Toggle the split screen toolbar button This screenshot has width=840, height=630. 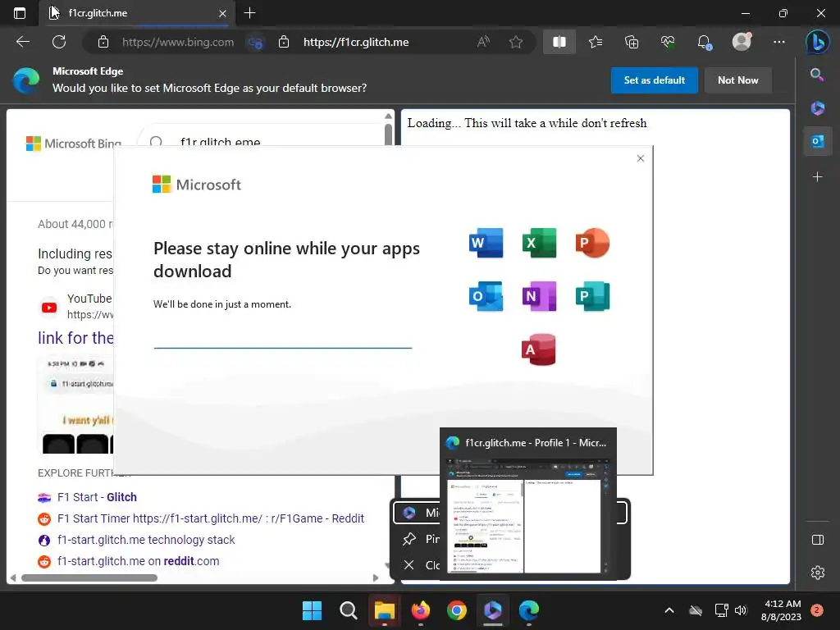pos(559,42)
